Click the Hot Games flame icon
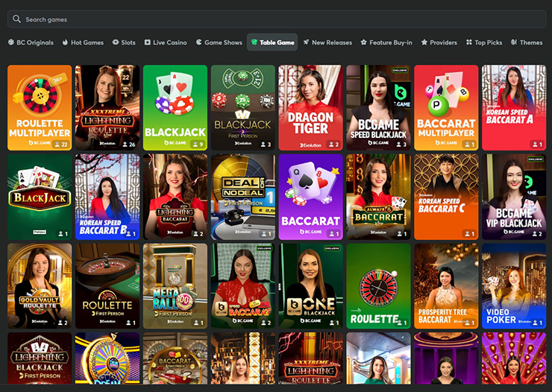 (65, 42)
